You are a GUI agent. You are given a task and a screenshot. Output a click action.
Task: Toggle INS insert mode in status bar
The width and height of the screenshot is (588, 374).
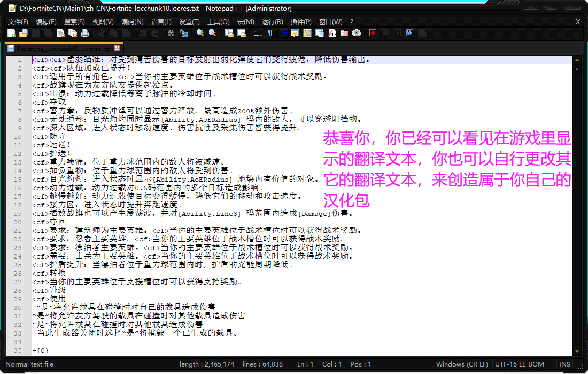pos(565,364)
